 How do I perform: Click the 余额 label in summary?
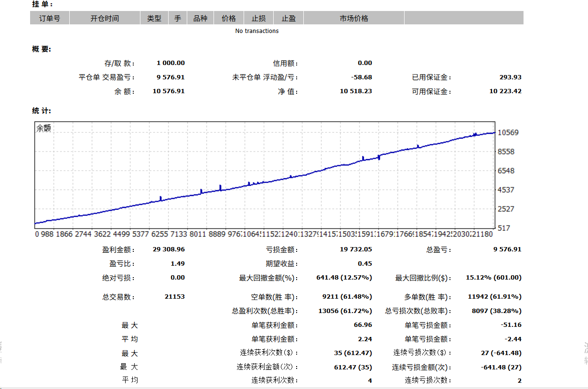tap(125, 91)
